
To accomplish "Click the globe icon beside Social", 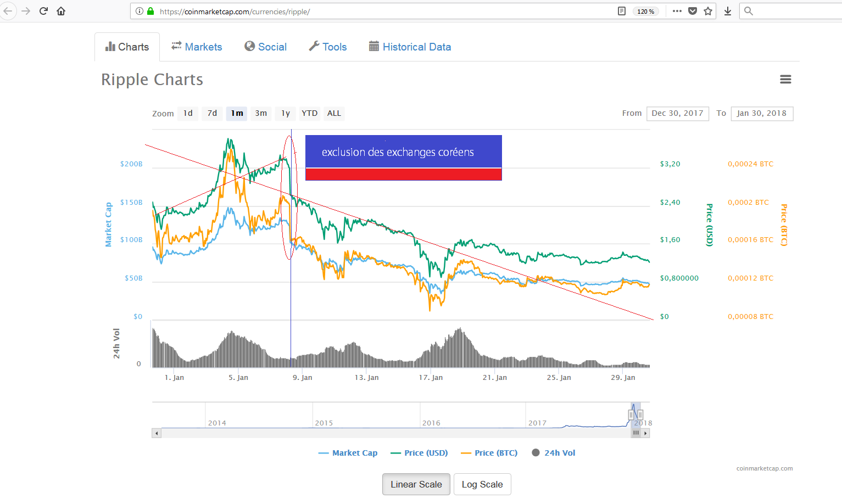I will point(250,47).
